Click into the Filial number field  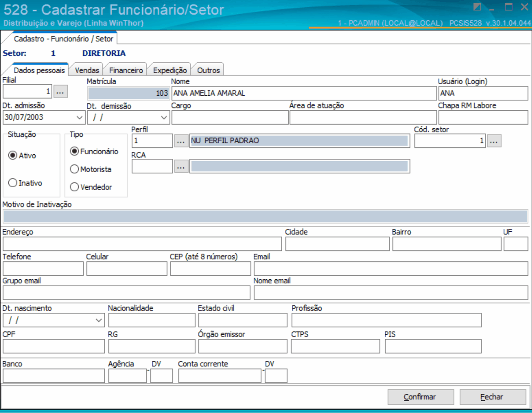pyautogui.click(x=27, y=92)
